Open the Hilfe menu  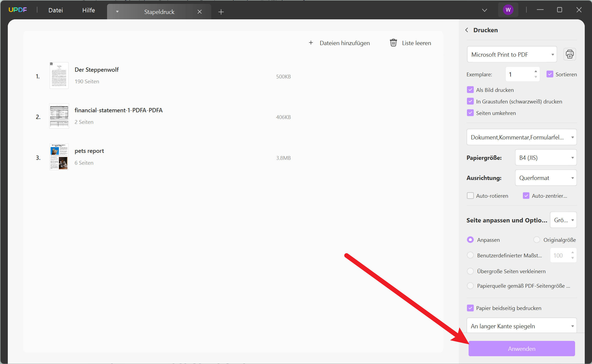(88, 10)
